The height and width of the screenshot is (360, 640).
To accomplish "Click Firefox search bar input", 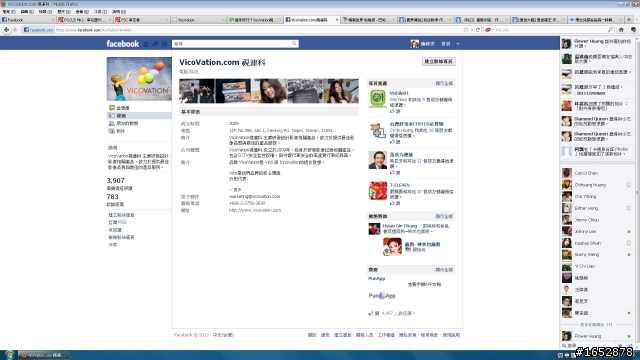I will click(551, 30).
